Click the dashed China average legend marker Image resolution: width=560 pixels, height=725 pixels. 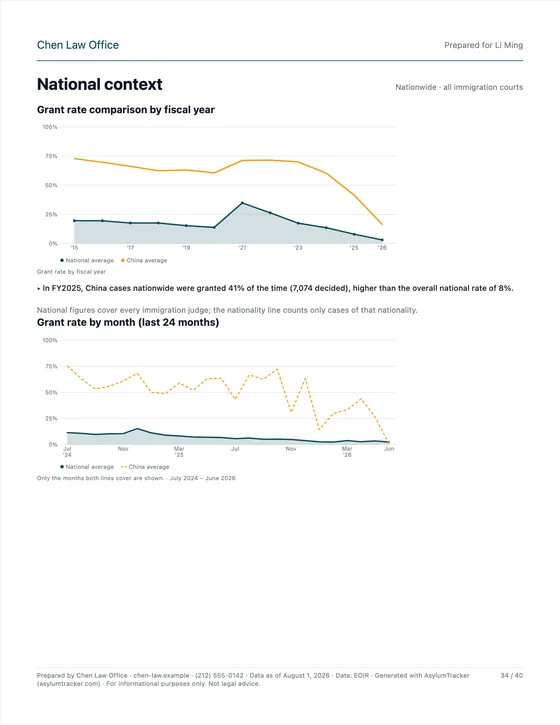[123, 467]
